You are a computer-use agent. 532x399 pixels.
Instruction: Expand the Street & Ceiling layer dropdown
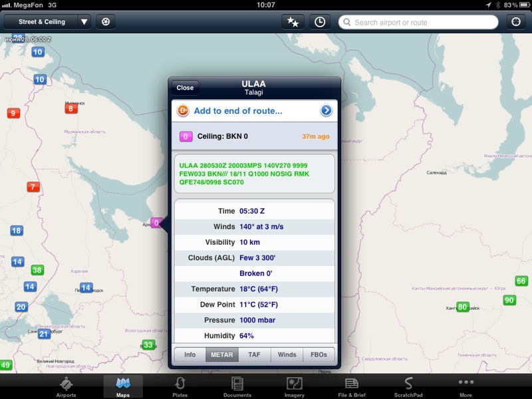[x=84, y=22]
